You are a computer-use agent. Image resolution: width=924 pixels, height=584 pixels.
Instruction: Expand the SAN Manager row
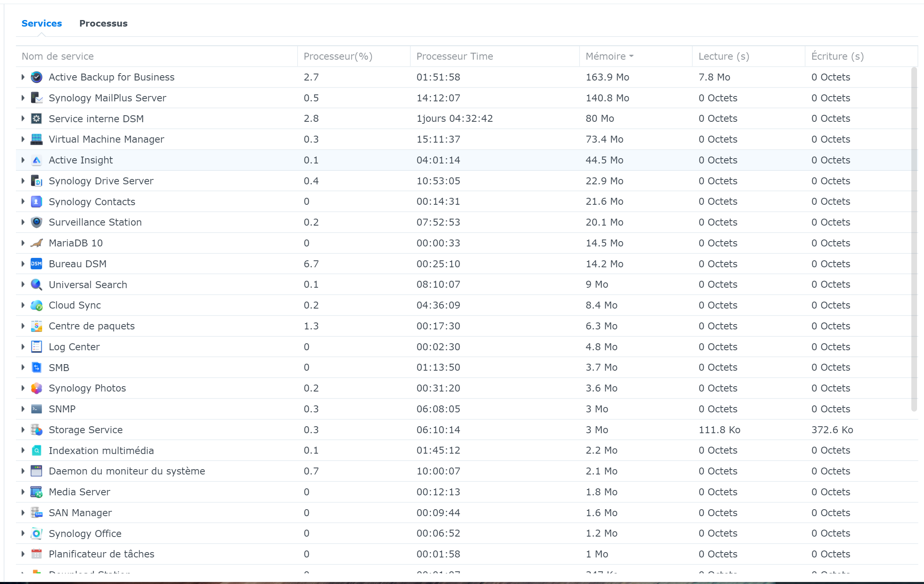(23, 512)
